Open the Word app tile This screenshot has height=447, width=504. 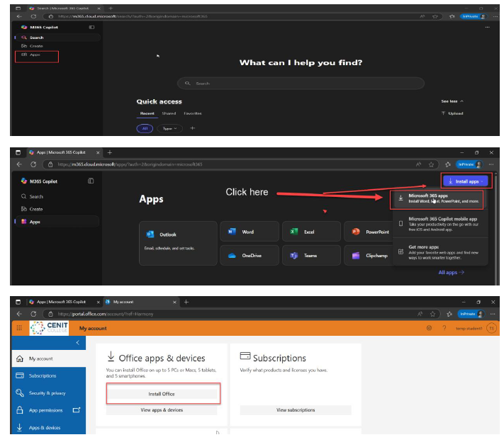250,232
